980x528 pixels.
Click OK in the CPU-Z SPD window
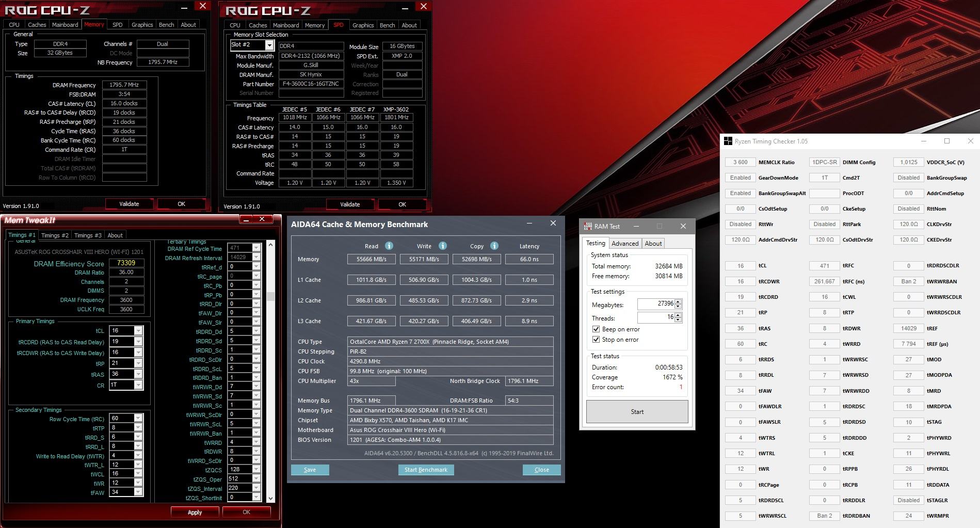coord(402,204)
